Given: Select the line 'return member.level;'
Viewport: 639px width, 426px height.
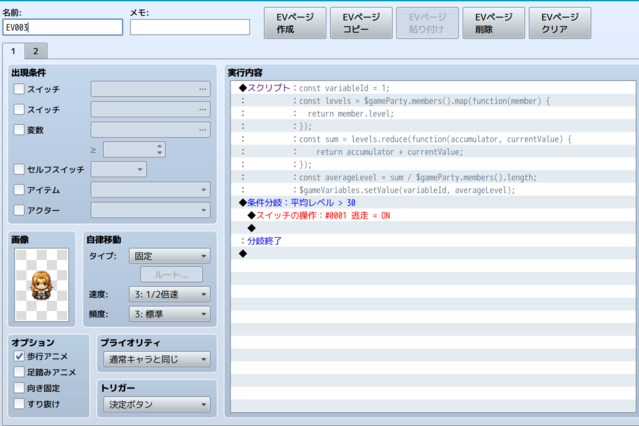Looking at the screenshot, I should click(433, 113).
